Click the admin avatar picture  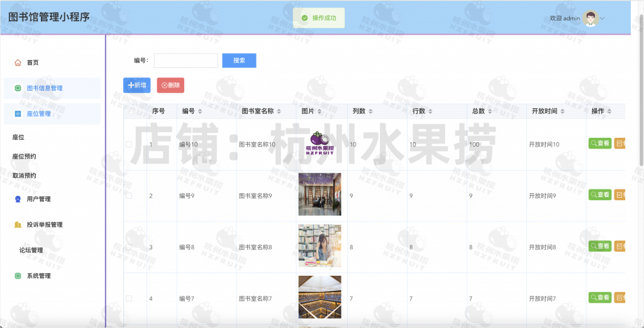[x=591, y=18]
